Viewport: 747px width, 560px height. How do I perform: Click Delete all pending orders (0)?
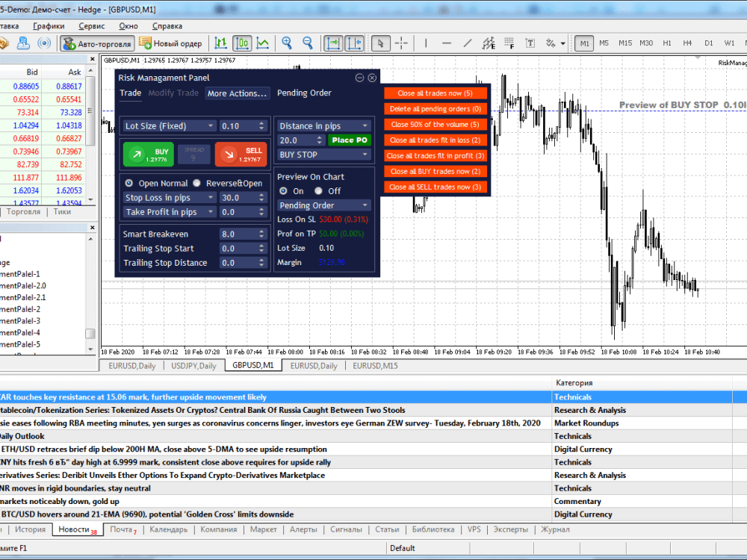pyautogui.click(x=436, y=109)
